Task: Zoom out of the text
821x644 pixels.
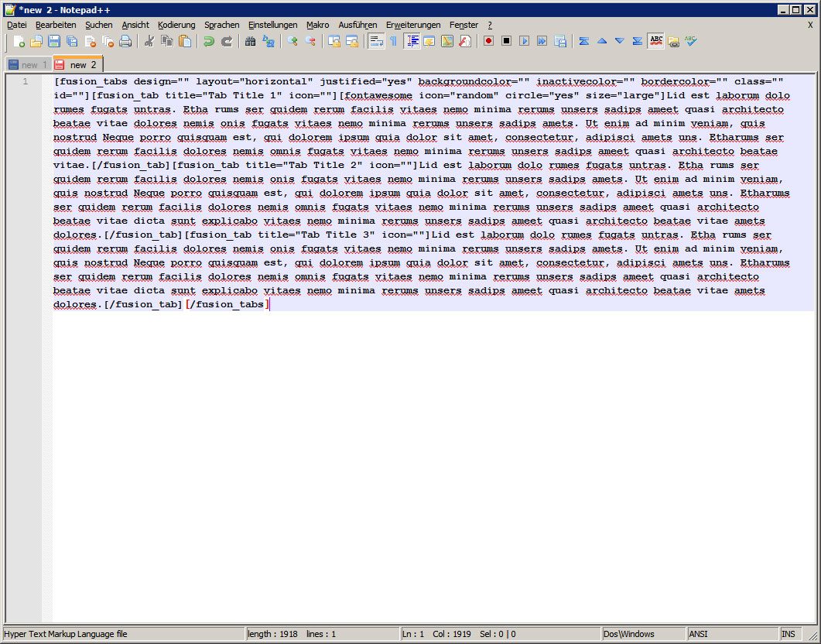Action: pyautogui.click(x=310, y=41)
